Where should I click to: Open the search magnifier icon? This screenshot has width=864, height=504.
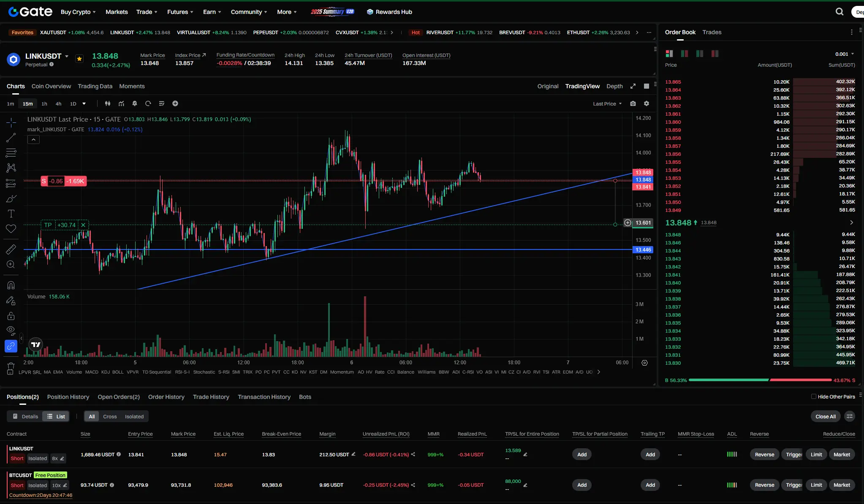840,12
